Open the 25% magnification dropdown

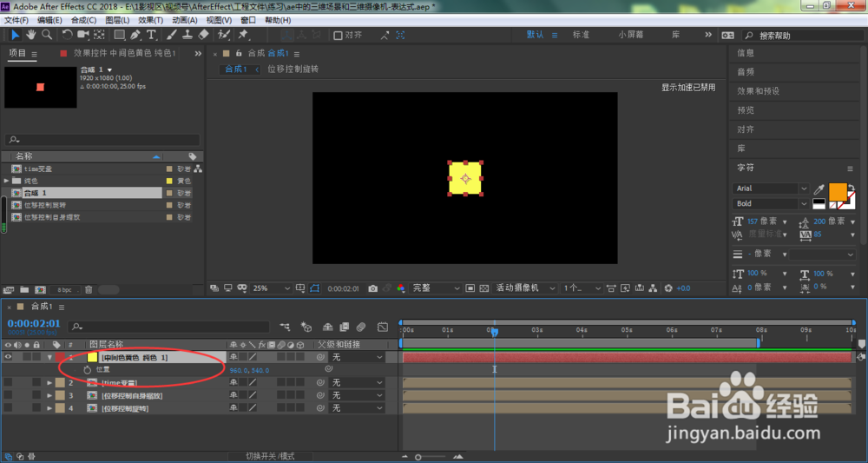pos(271,288)
